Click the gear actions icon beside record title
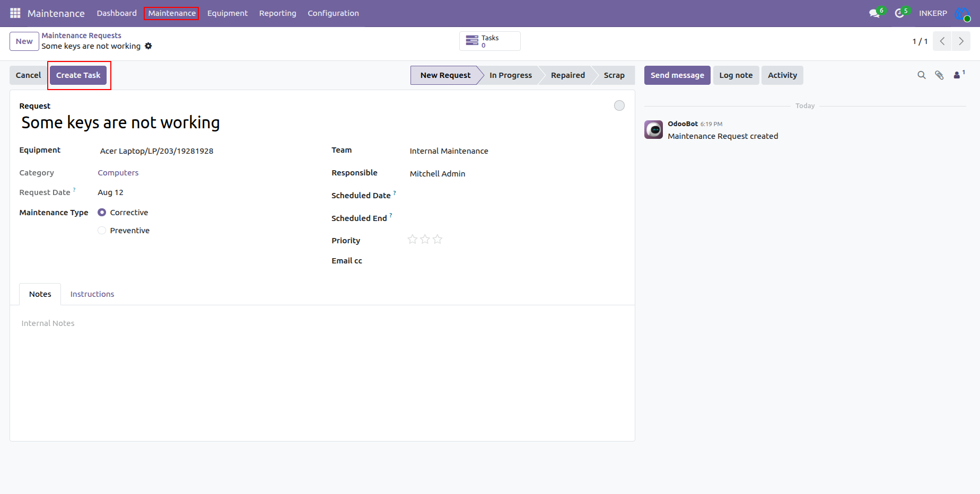Viewport: 980px width, 494px height. point(148,46)
